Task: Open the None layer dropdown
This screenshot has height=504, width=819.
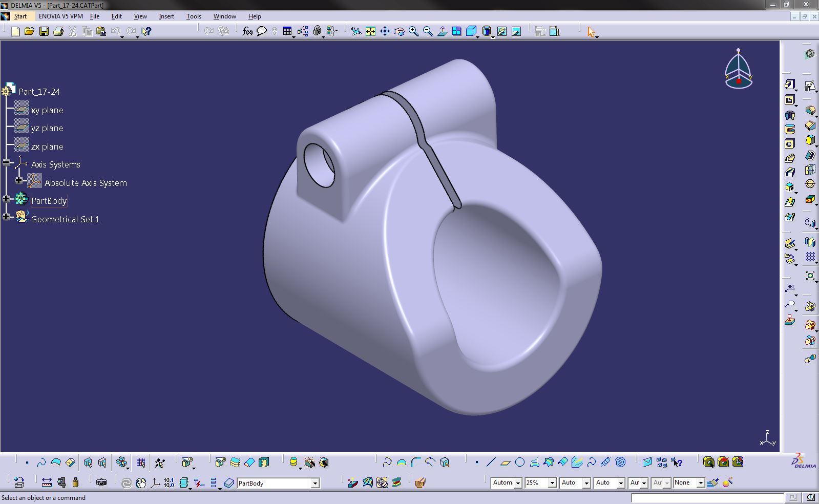Action: pyautogui.click(x=700, y=482)
